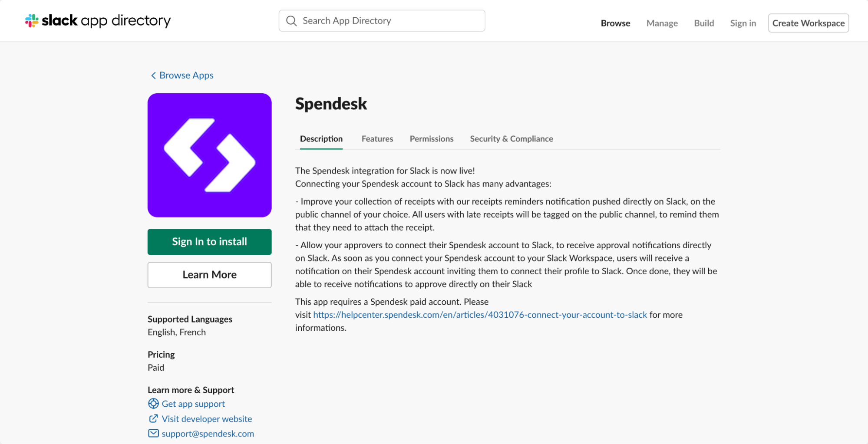The image size is (868, 444).
Task: Open the Browse nav item
Action: pyautogui.click(x=615, y=23)
